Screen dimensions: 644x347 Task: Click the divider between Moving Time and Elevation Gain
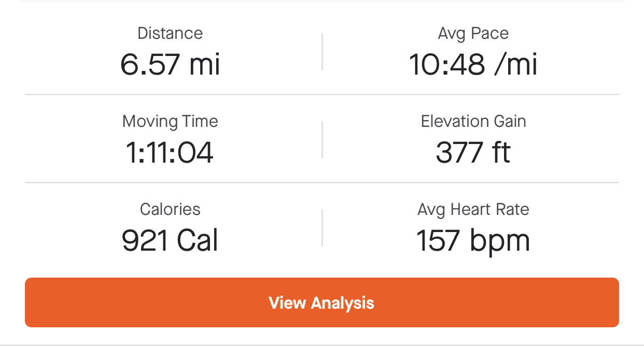(322, 140)
